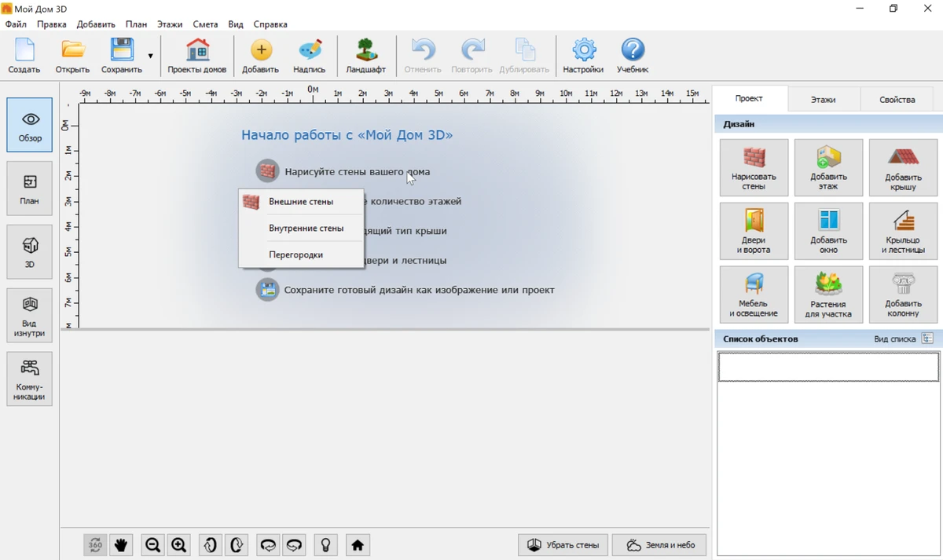Click Добавить окно design button
943x560 pixels.
[x=828, y=231]
